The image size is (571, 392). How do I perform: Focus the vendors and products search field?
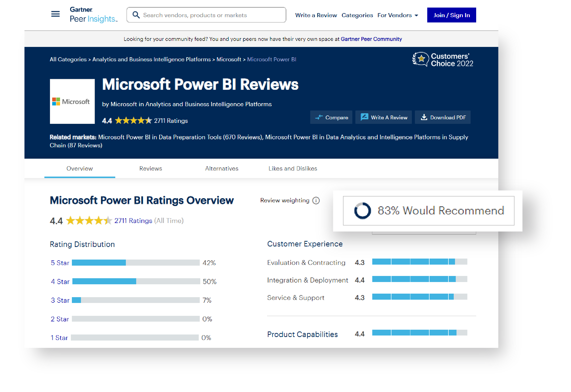tap(206, 15)
